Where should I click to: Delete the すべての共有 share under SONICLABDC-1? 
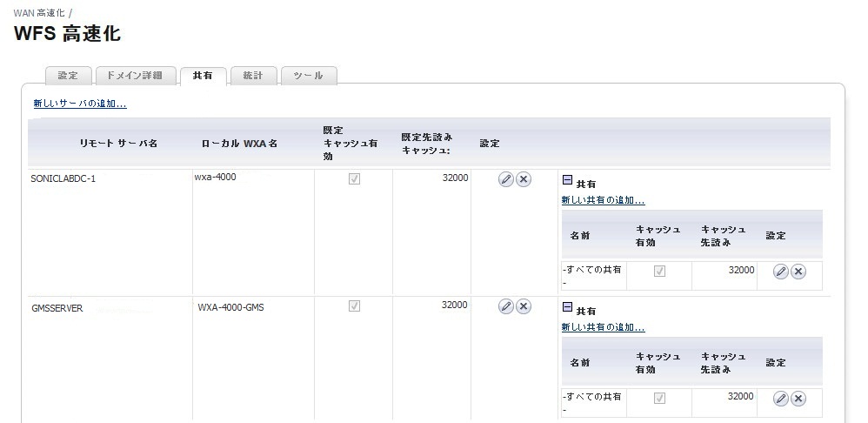pyautogui.click(x=798, y=272)
